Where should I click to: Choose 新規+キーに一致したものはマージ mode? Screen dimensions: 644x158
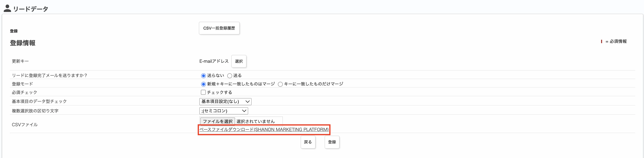[x=203, y=84]
